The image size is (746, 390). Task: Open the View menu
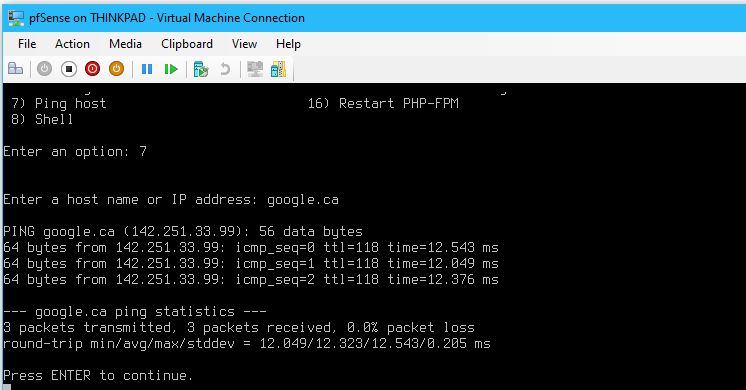244,44
